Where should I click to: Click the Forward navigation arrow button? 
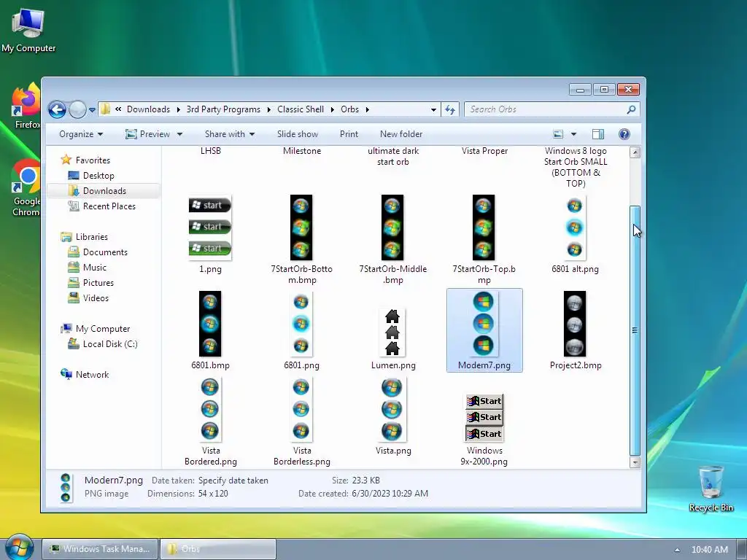(x=77, y=109)
